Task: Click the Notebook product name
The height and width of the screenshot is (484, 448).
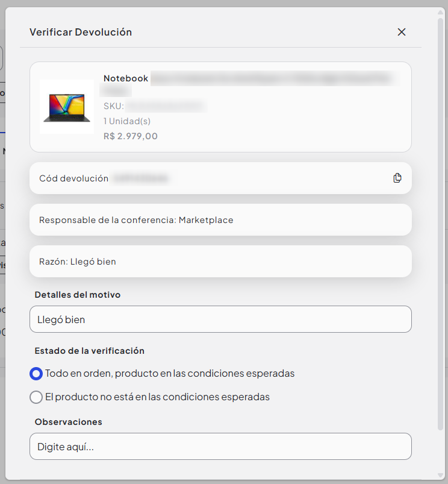Action: [126, 78]
